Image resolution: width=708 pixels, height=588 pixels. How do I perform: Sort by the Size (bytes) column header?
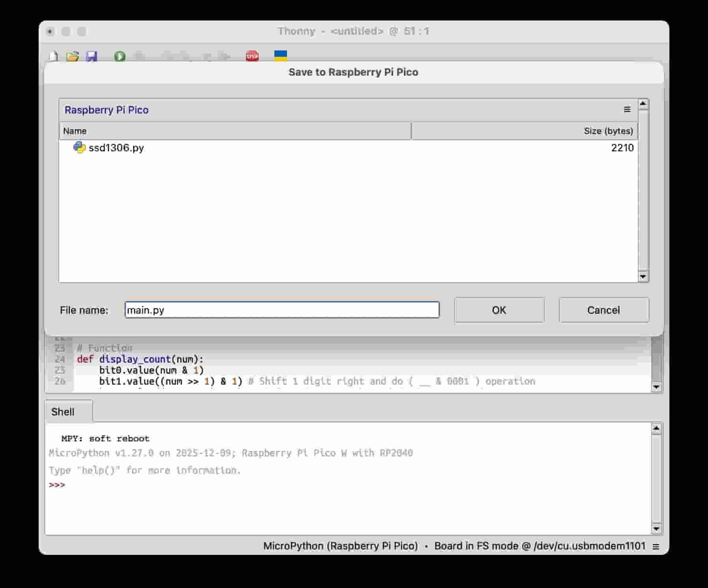tap(525, 131)
